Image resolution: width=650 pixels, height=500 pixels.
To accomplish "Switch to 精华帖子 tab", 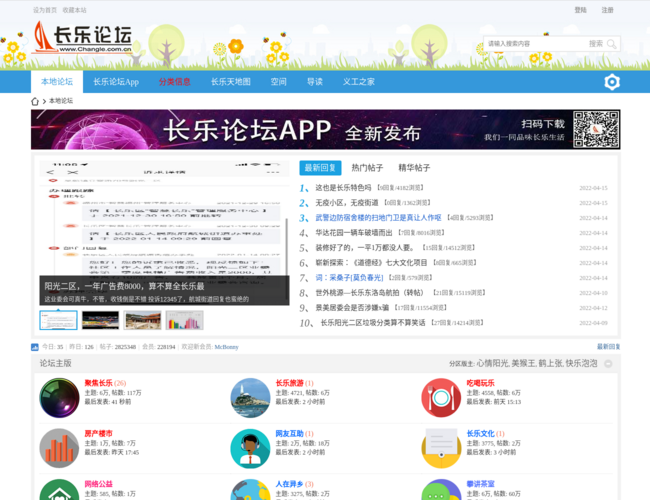I will coord(414,168).
